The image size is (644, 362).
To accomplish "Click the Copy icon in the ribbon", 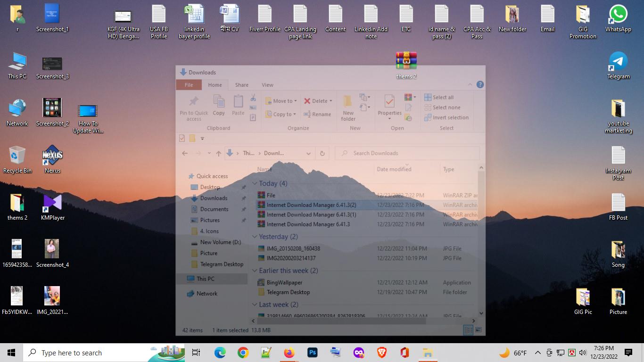I will pos(219,105).
